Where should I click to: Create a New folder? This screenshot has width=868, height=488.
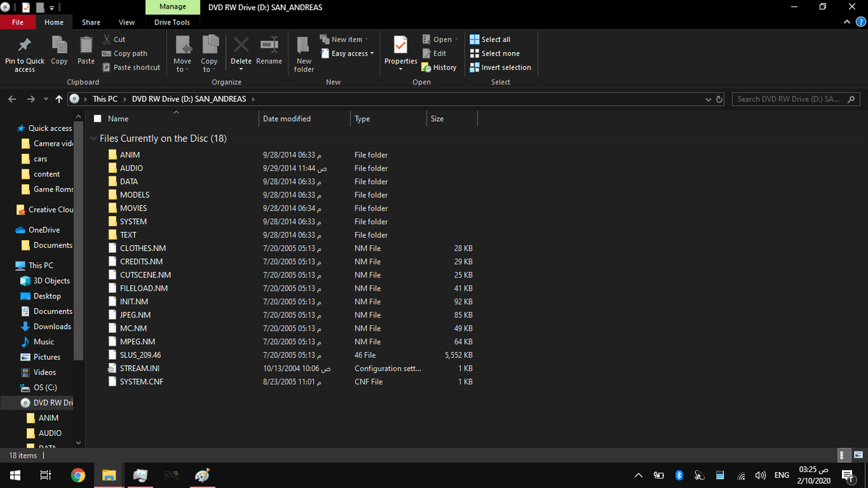tap(304, 53)
